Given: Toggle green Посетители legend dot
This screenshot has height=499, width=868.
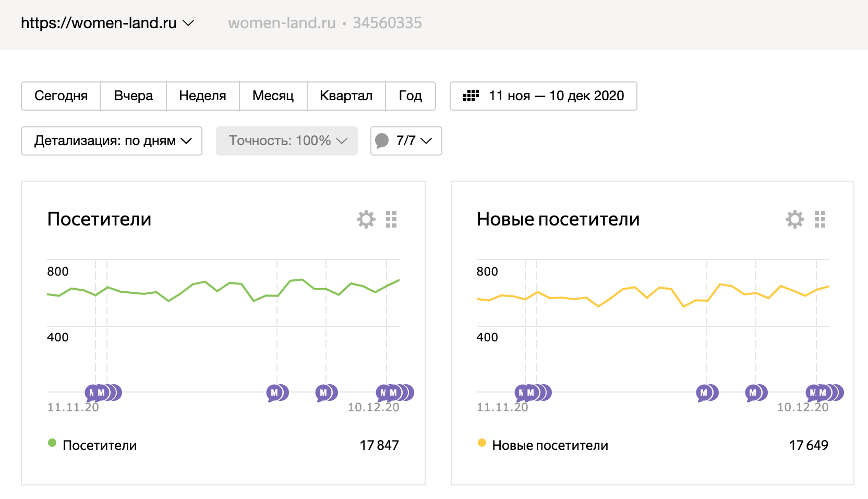Looking at the screenshot, I should click(x=52, y=443).
